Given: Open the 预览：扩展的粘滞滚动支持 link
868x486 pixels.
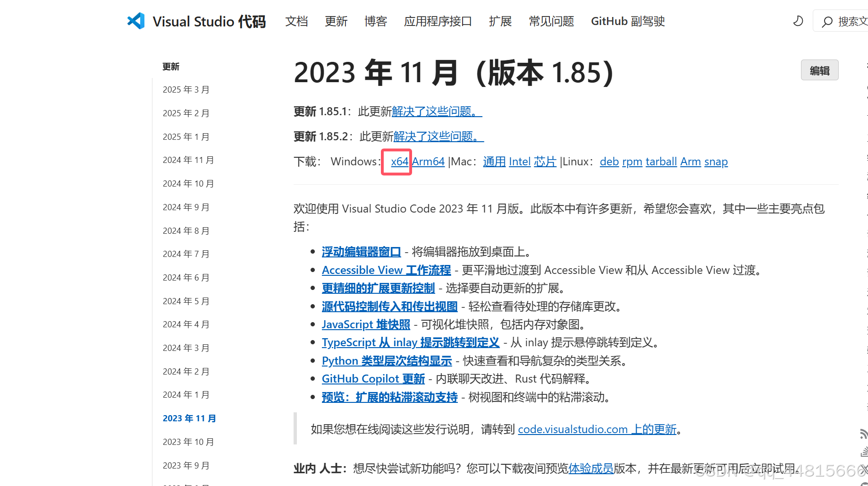Looking at the screenshot, I should click(390, 397).
